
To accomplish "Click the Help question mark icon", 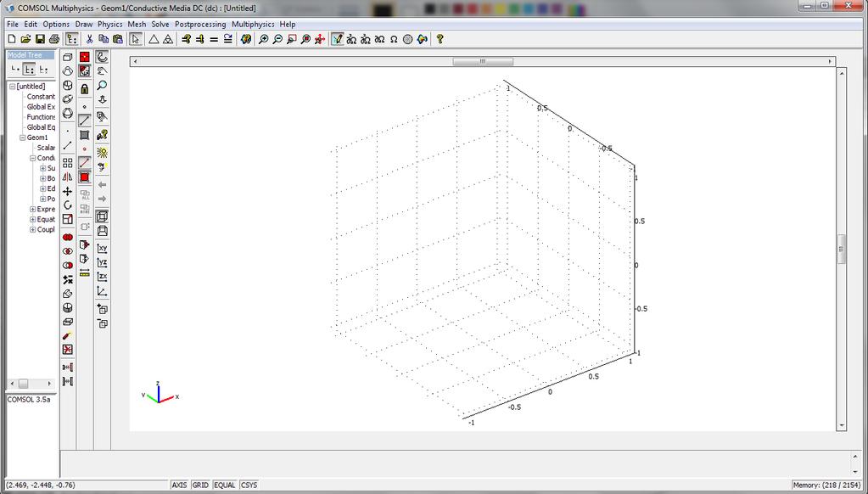I will tap(440, 39).
